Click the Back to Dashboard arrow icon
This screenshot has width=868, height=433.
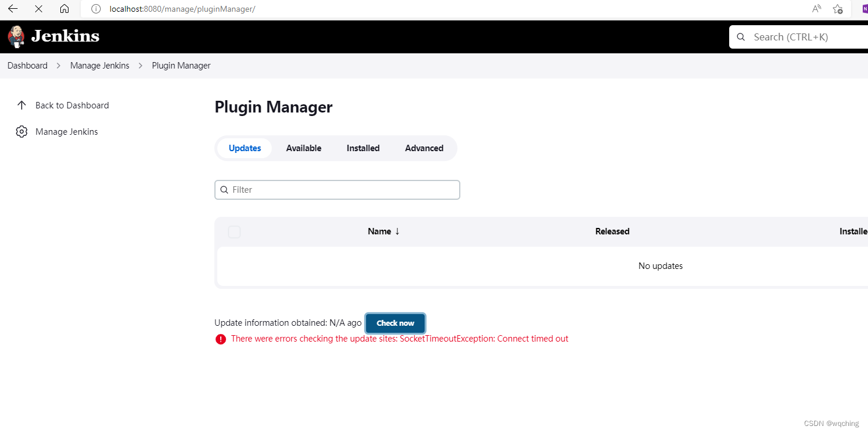pyautogui.click(x=22, y=105)
